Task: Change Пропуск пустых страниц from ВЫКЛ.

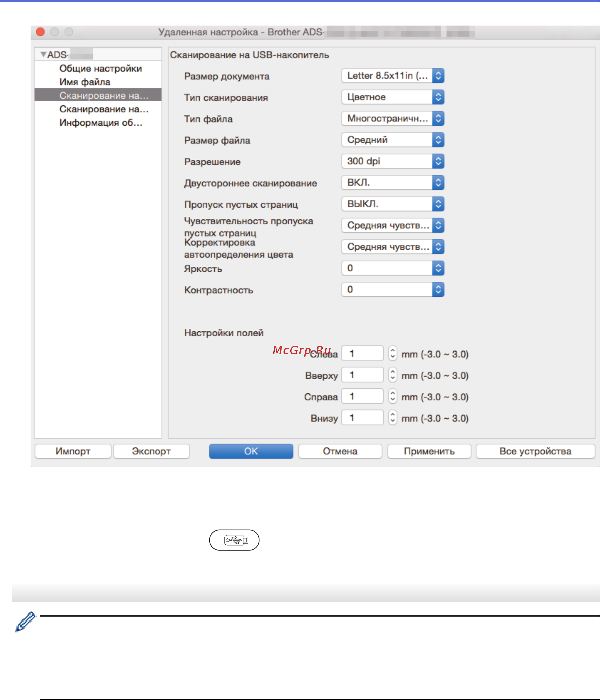Action: click(392, 204)
